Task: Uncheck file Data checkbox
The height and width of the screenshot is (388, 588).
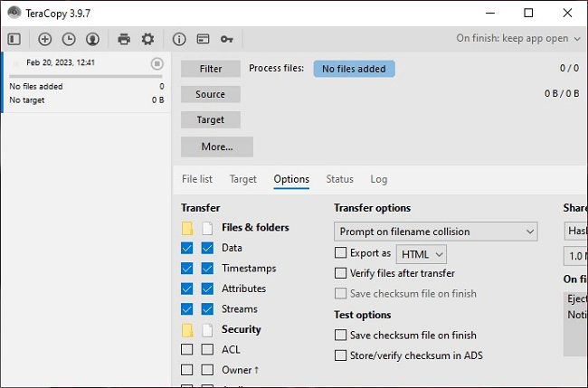Action: [207, 248]
